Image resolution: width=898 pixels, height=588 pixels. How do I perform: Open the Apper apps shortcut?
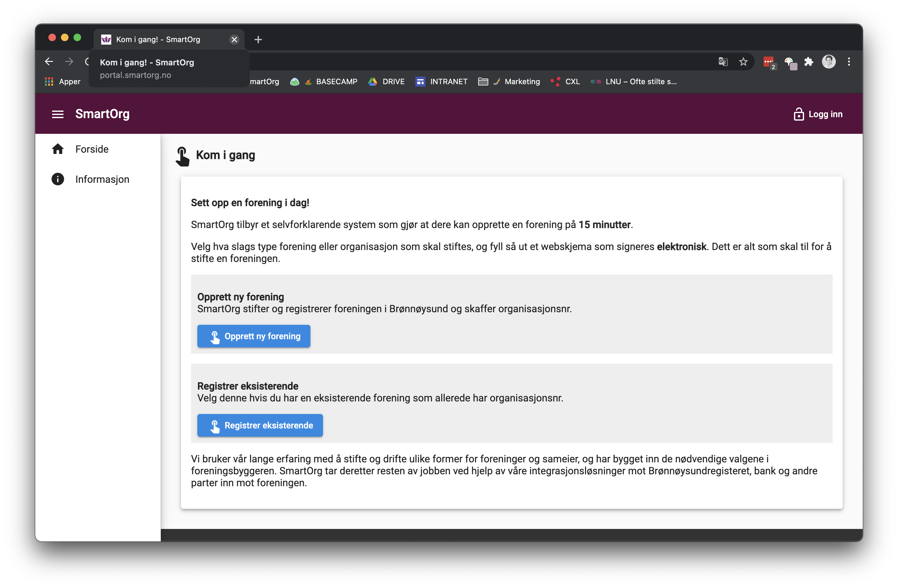pos(63,81)
